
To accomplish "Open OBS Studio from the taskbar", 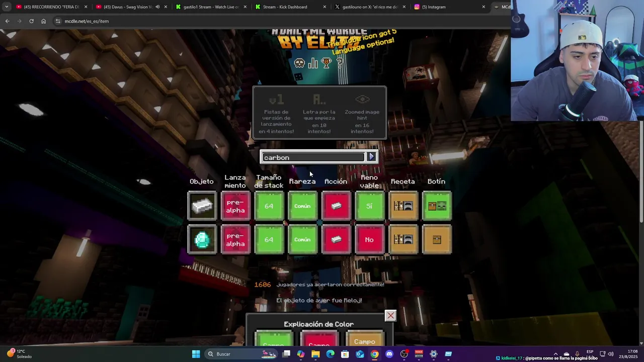I will coord(404,354).
